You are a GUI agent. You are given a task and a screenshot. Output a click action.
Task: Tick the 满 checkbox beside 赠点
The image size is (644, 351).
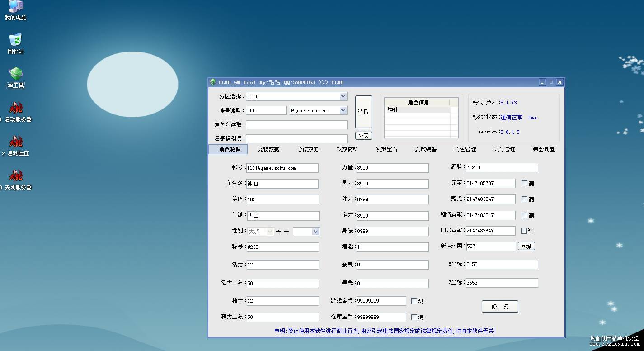[524, 199]
